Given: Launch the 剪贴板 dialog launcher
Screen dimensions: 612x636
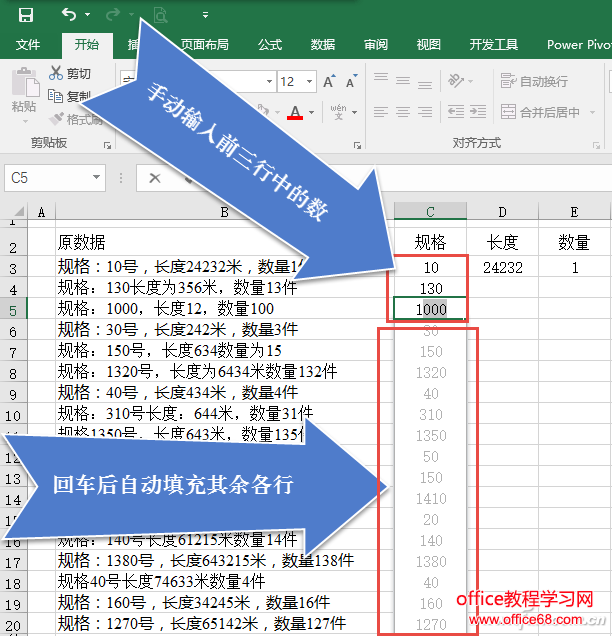Looking at the screenshot, I should (107, 145).
